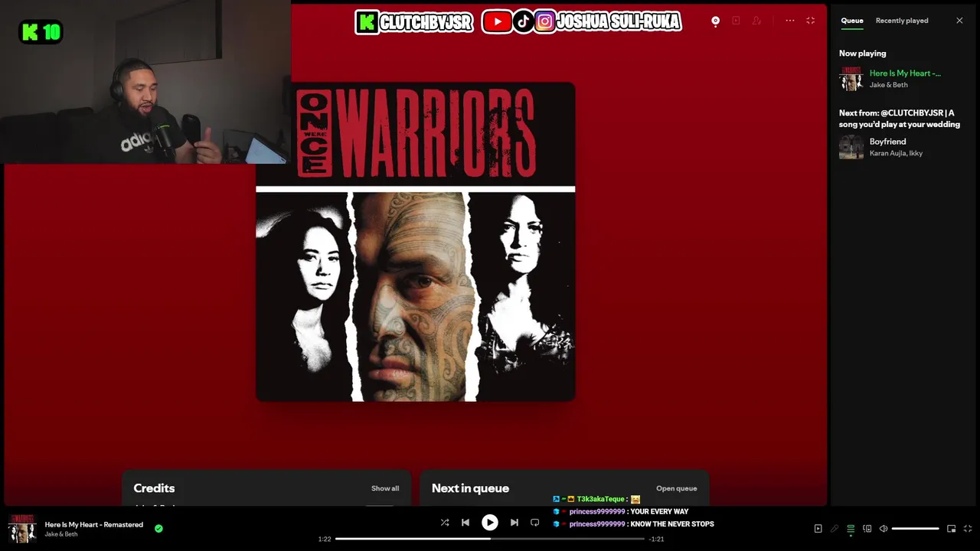The width and height of the screenshot is (980, 551).
Task: Click the Credits heading
Action: pyautogui.click(x=154, y=488)
